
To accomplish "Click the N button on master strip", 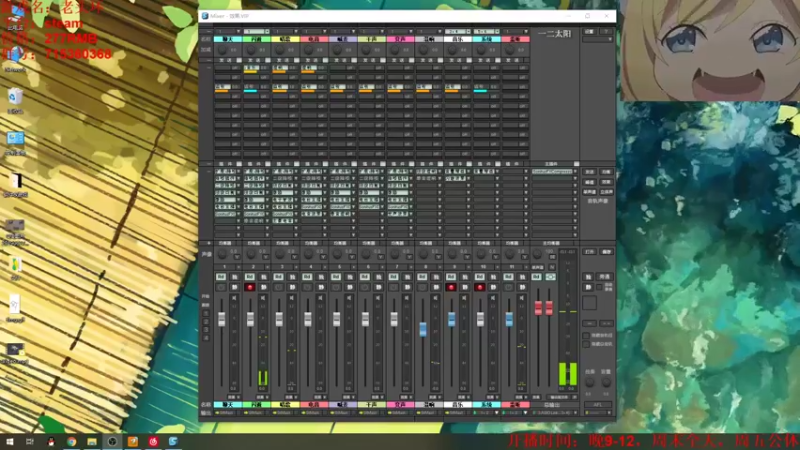I will (552, 267).
